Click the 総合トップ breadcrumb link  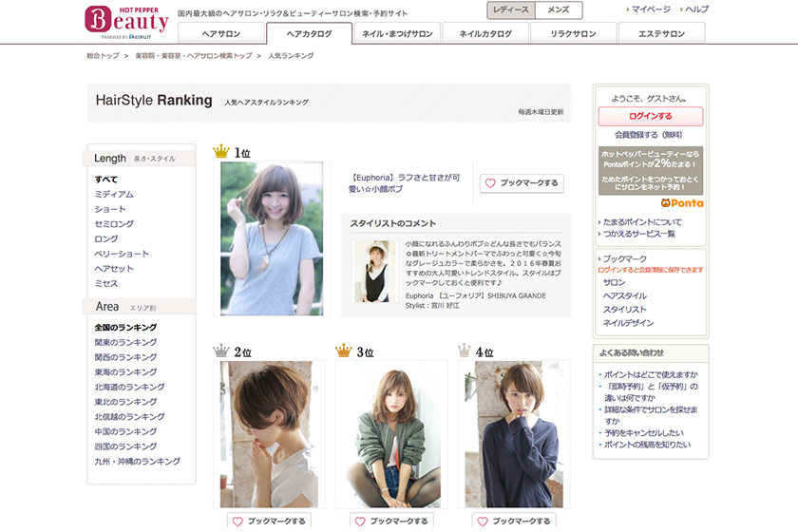click(x=103, y=55)
